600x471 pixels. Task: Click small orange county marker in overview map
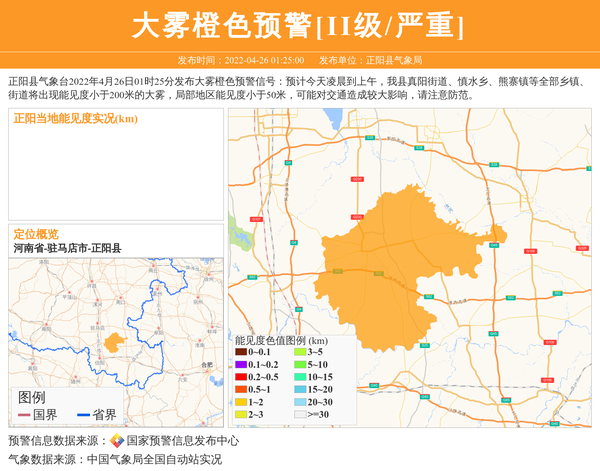click(x=113, y=343)
